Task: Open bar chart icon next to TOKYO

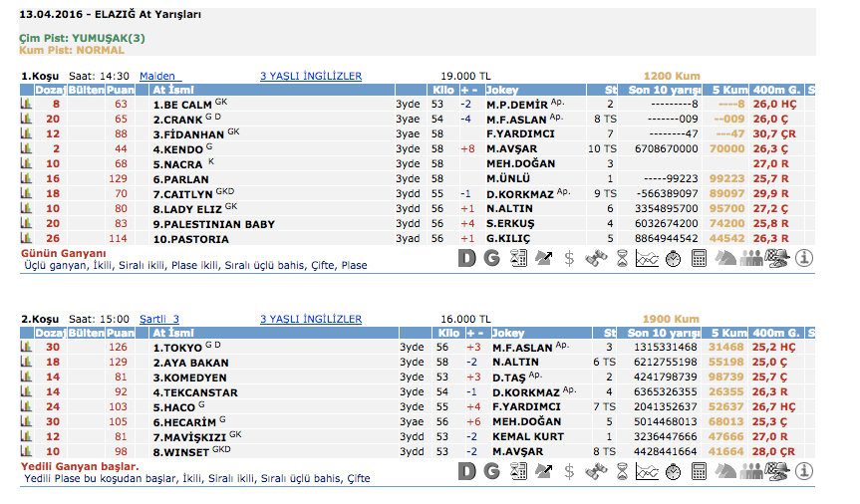Action: click(27, 348)
